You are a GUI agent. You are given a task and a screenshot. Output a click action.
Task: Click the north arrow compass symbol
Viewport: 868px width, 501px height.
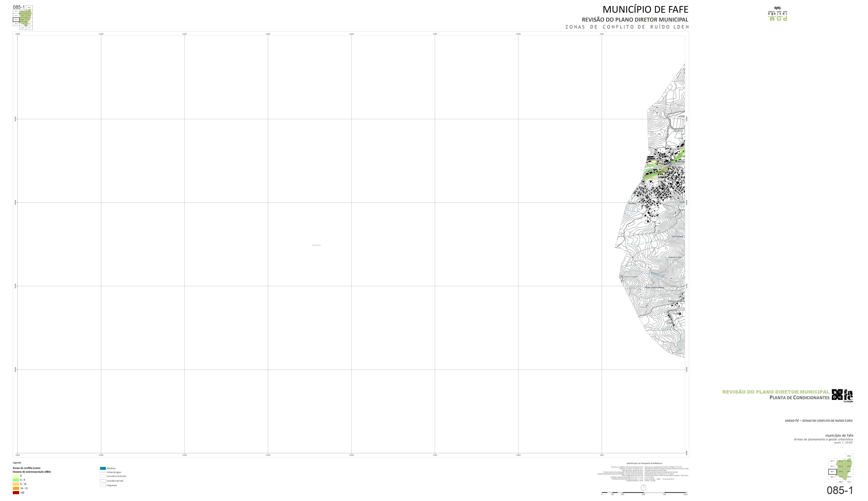pos(643,487)
